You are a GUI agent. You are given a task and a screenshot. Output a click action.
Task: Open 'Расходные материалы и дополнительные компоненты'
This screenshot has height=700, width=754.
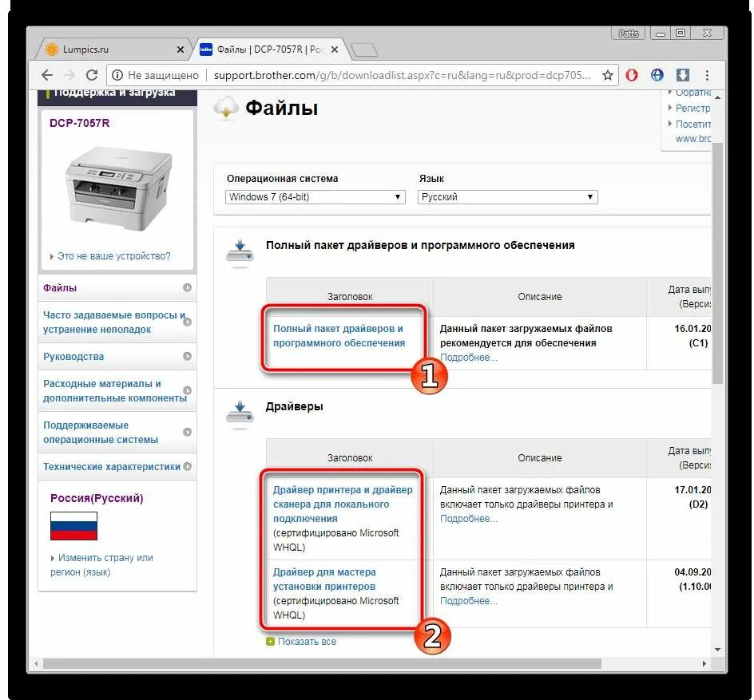[117, 390]
